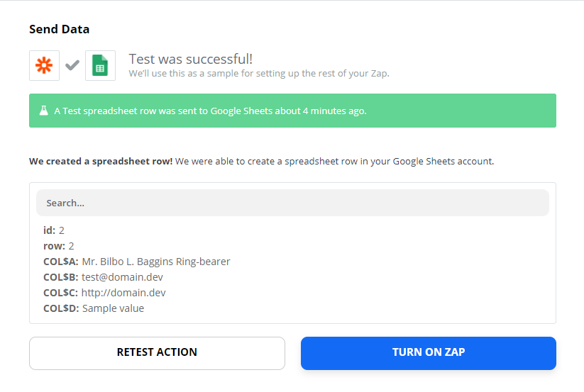
Task: Click the orange Zapier app icon
Action: (44, 65)
